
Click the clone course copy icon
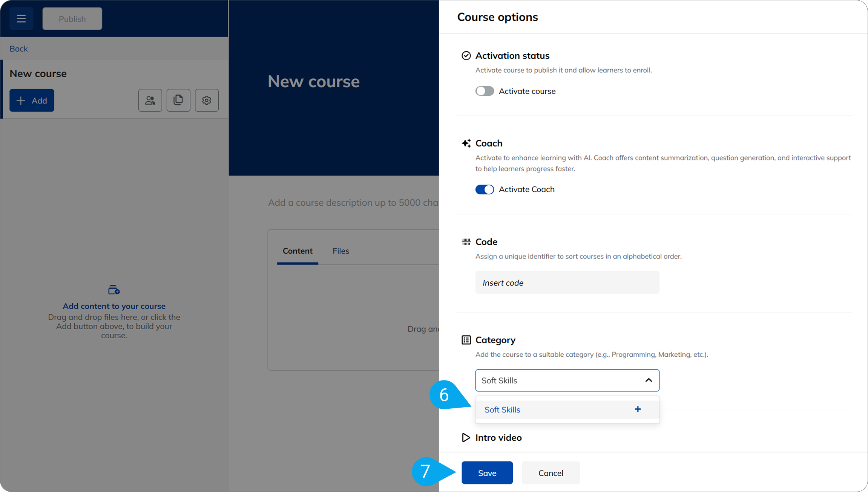[178, 100]
